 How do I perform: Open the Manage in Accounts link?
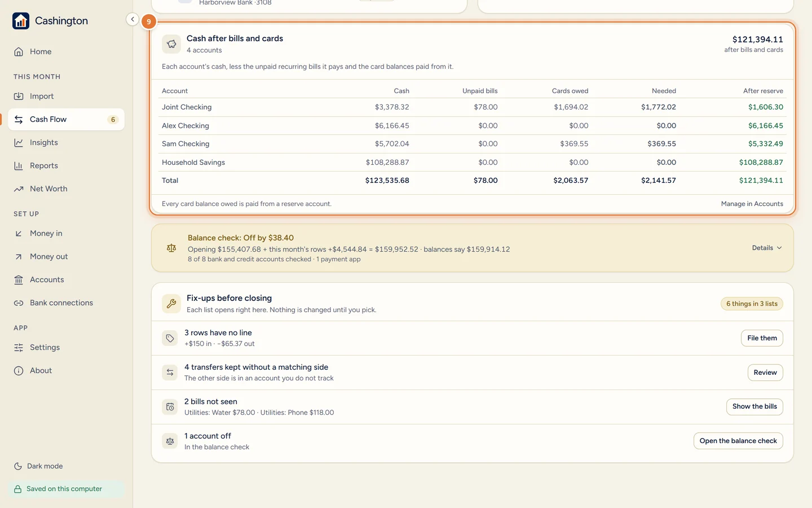[752, 204]
